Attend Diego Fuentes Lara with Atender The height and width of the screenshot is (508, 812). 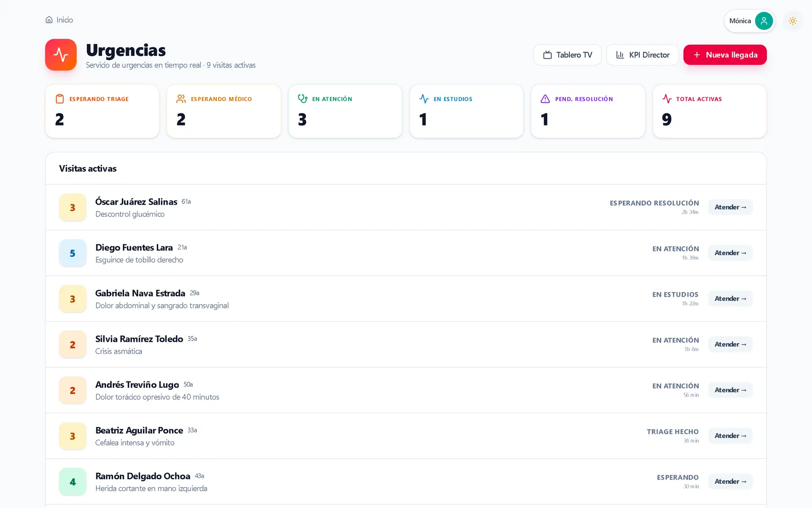730,253
